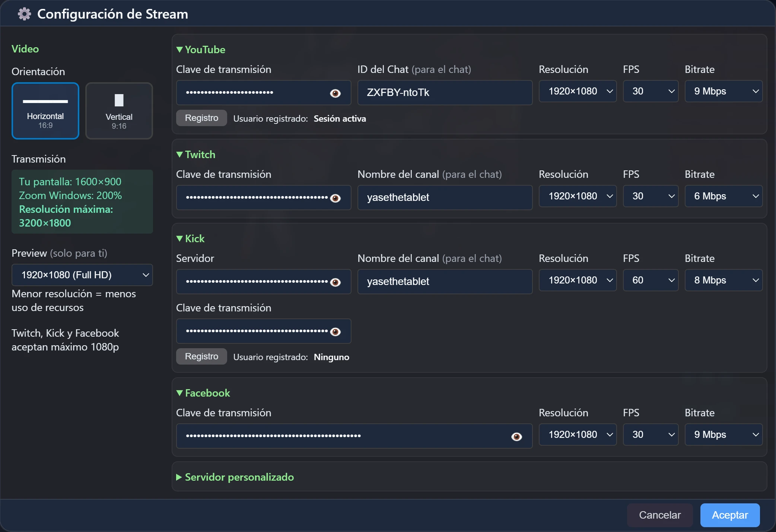Viewport: 776px width, 532px height.
Task: Click the Registro button in the Kick section
Action: pos(201,356)
